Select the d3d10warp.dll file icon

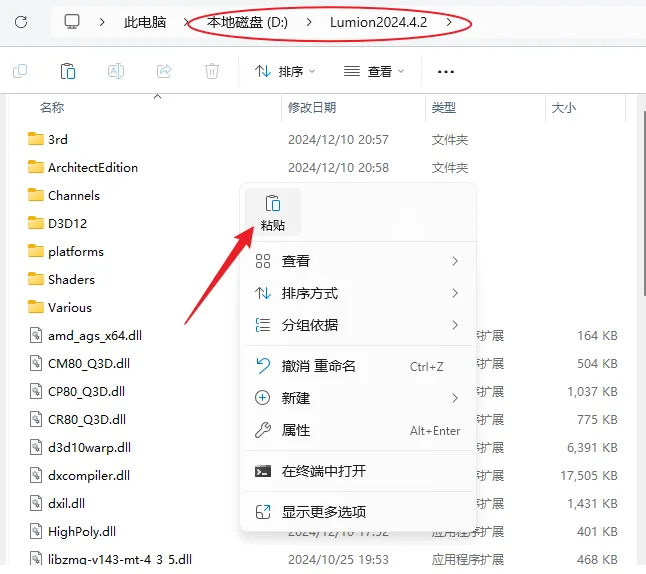(x=36, y=447)
